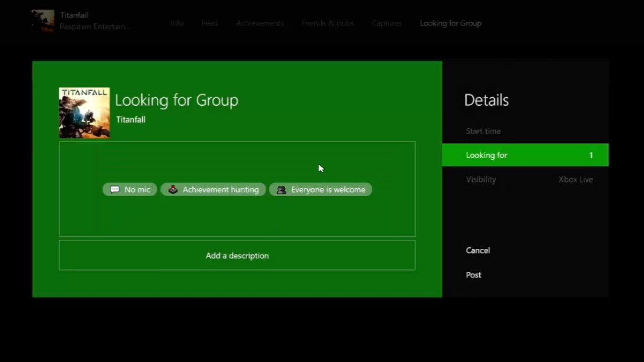Open the Info tab
644x362 pixels.
pos(177,23)
